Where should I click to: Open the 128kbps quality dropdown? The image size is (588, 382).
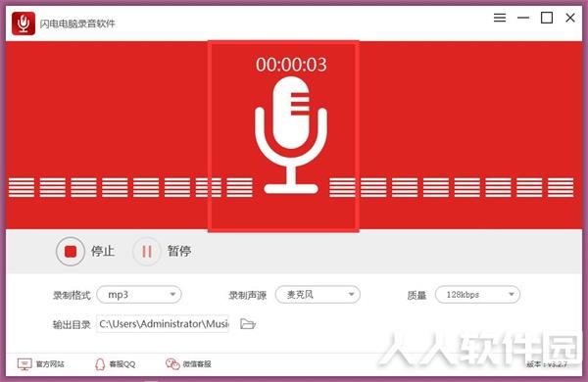click(477, 295)
